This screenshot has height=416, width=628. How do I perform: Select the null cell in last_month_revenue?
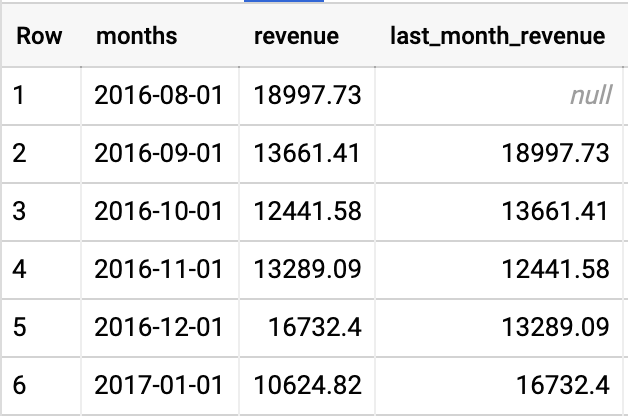pyautogui.click(x=590, y=96)
